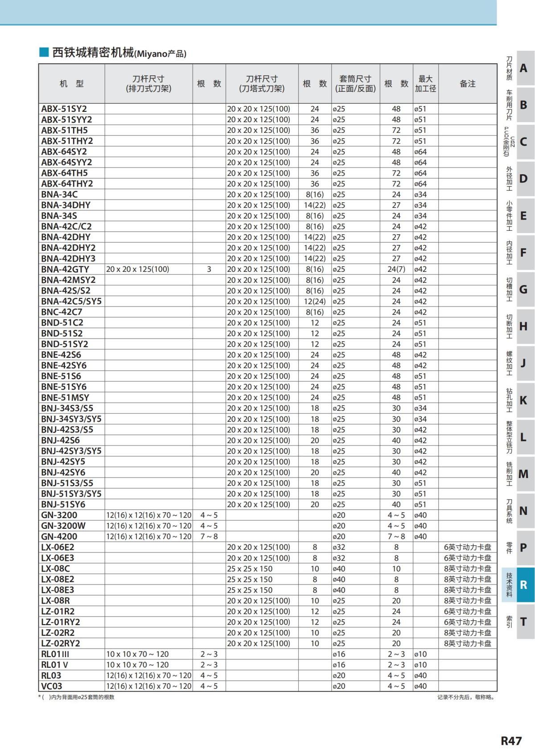Click the 最大加工径 column header

[425, 84]
